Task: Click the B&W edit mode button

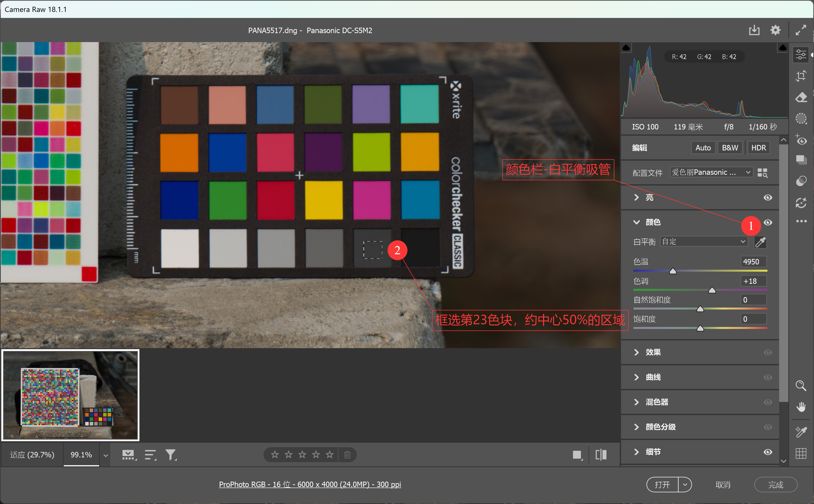Action: 730,148
